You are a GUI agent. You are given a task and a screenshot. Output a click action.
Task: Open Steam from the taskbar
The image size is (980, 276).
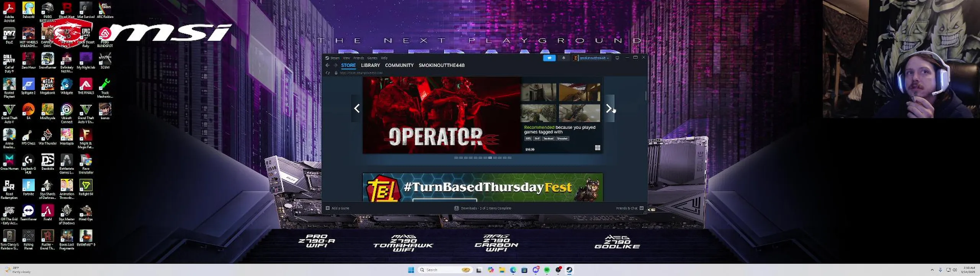click(x=569, y=270)
